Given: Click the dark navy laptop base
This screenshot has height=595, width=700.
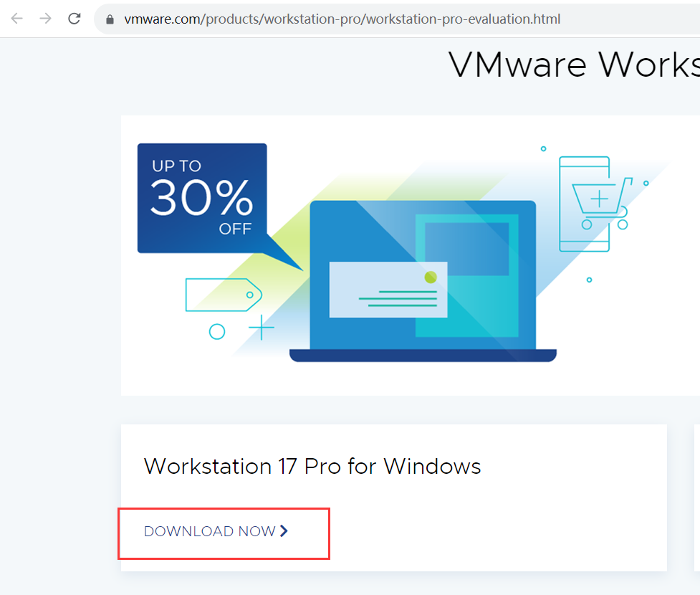Looking at the screenshot, I should (x=423, y=356).
